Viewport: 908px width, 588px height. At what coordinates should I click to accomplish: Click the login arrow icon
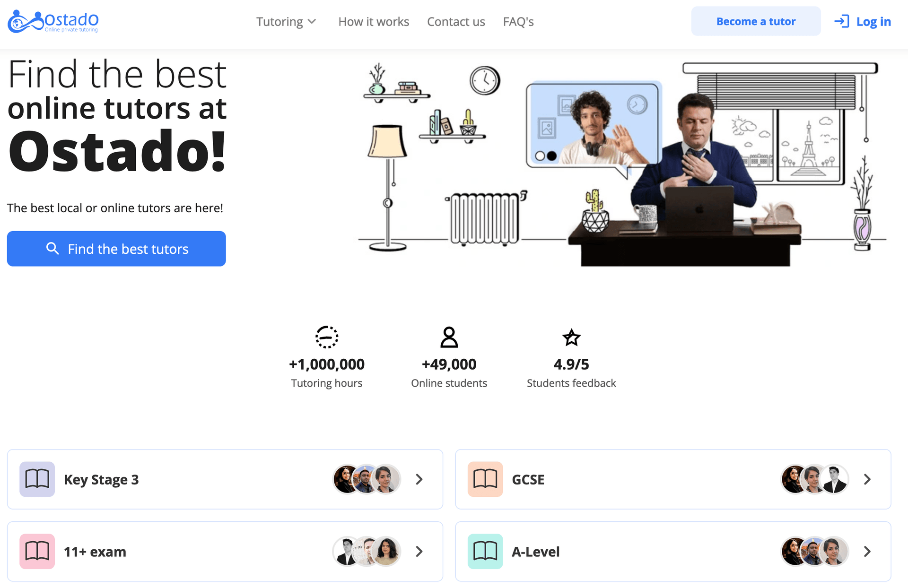tap(841, 22)
